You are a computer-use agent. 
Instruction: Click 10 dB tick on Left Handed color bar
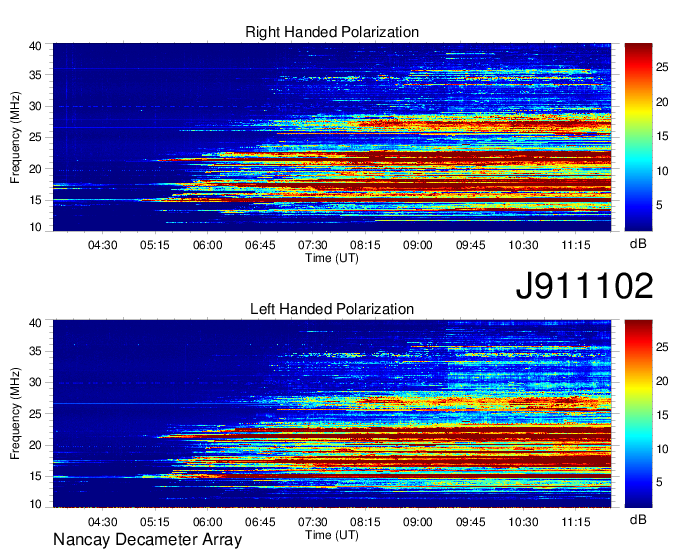662,449
